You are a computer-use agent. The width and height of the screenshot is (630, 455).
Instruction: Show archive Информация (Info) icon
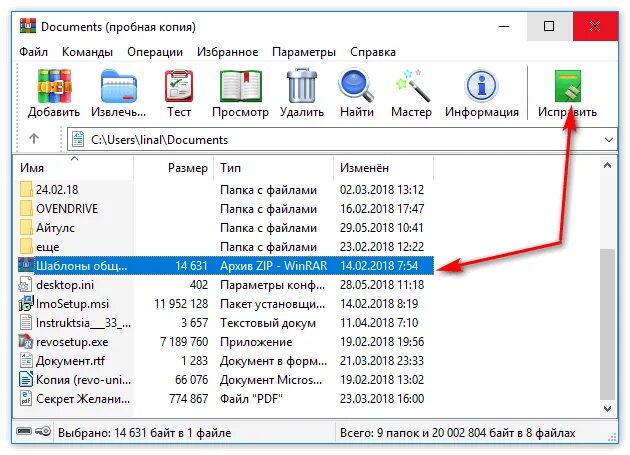tap(481, 85)
